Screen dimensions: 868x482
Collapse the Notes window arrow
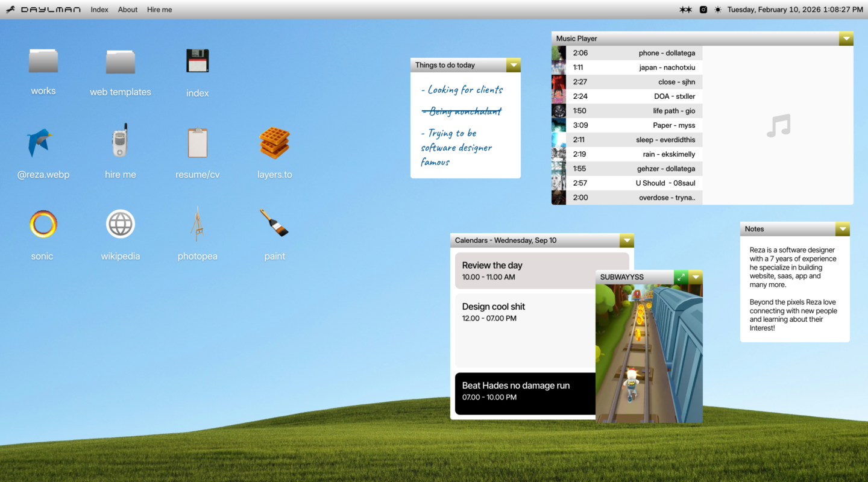tap(842, 229)
